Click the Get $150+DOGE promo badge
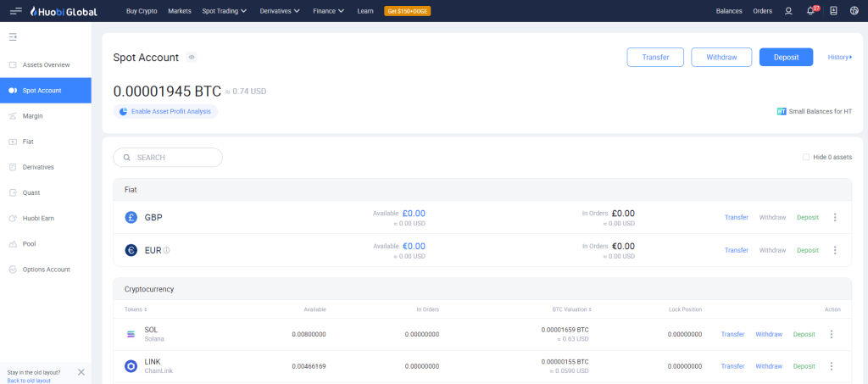This screenshot has height=384, width=868. (408, 11)
